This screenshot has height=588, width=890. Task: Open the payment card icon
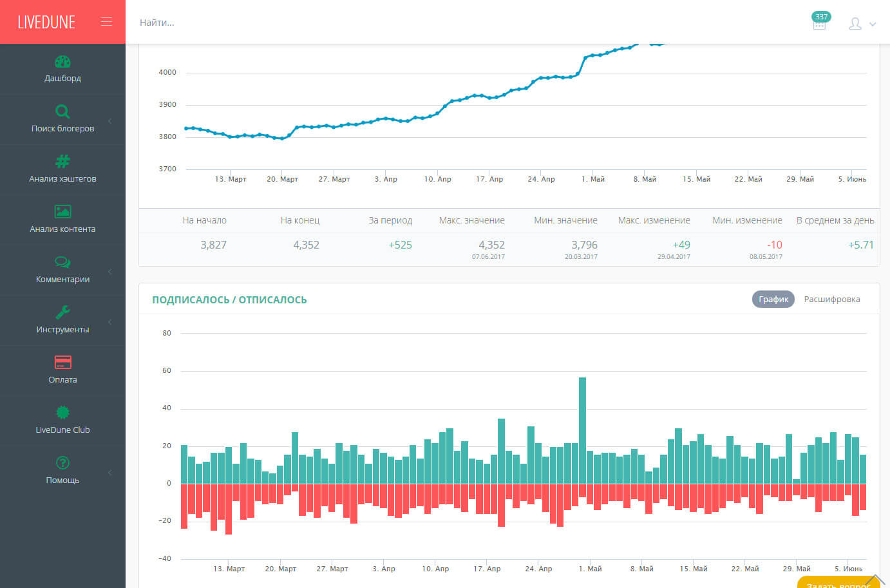click(62, 362)
